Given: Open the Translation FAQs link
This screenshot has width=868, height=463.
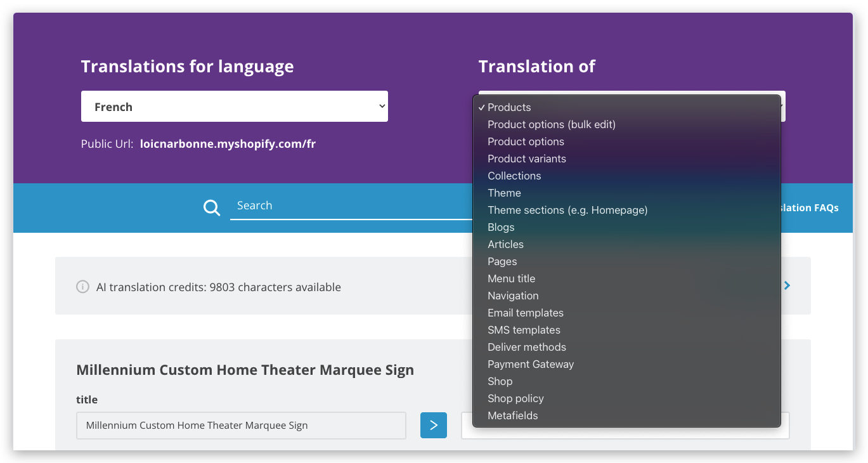Looking at the screenshot, I should point(808,207).
